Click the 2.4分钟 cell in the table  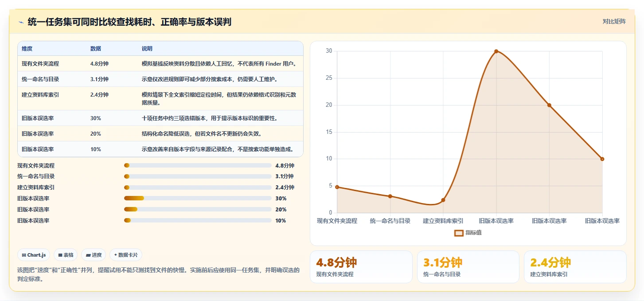point(99,94)
